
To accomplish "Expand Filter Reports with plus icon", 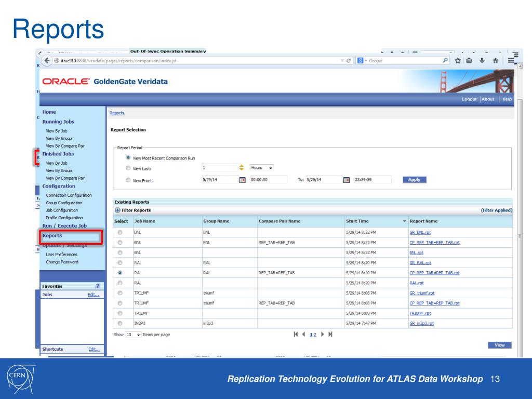I will [x=117, y=210].
